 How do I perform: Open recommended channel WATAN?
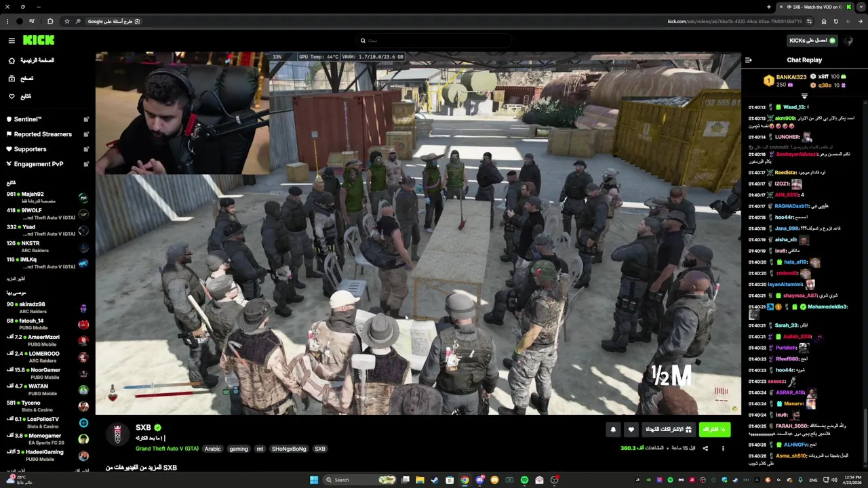click(x=47, y=390)
